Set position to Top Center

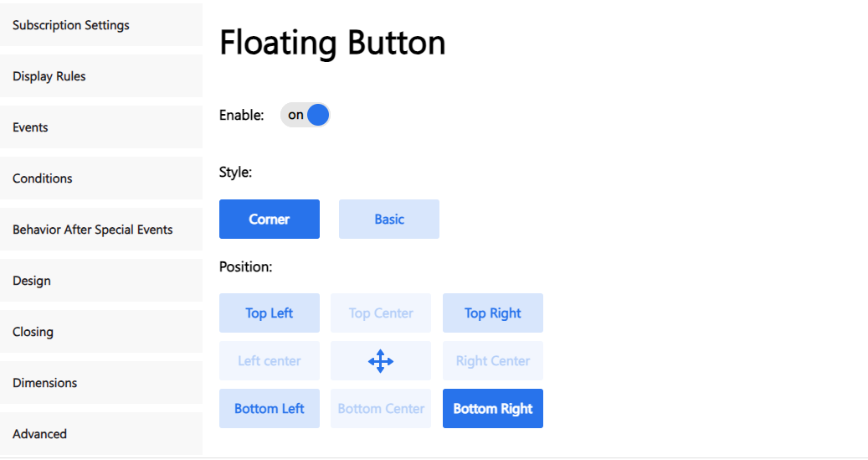pos(380,313)
